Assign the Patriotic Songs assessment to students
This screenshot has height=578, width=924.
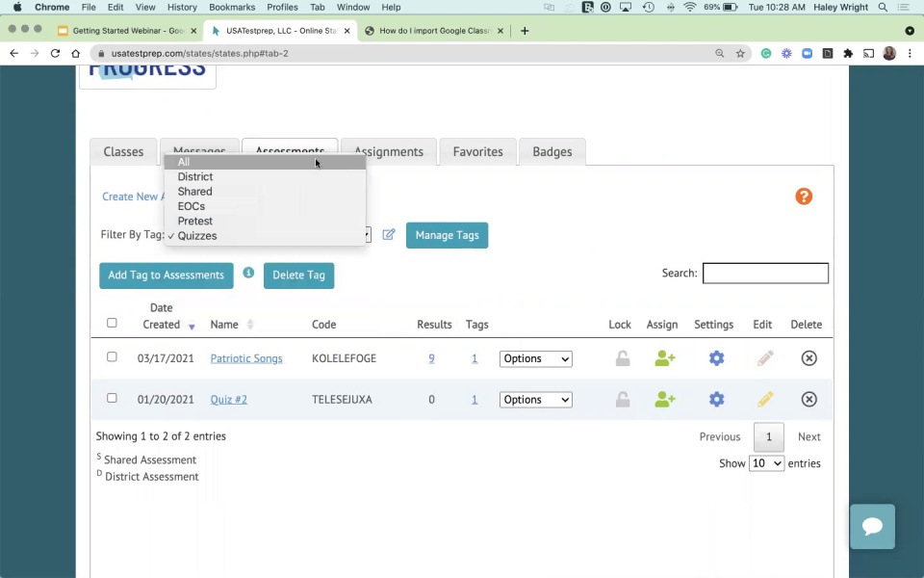click(664, 358)
